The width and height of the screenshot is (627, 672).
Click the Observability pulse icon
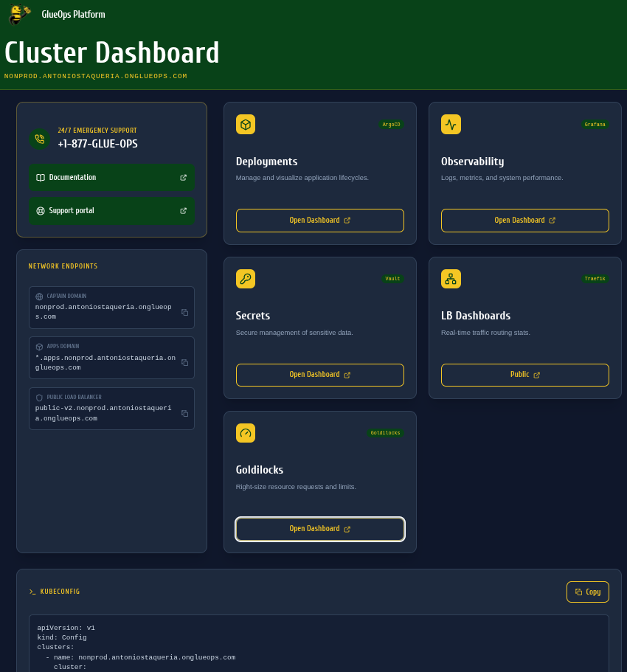click(x=451, y=124)
